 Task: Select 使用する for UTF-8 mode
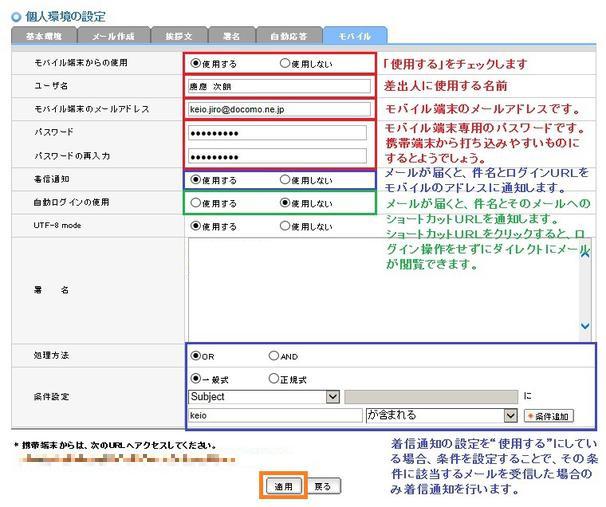(195, 226)
